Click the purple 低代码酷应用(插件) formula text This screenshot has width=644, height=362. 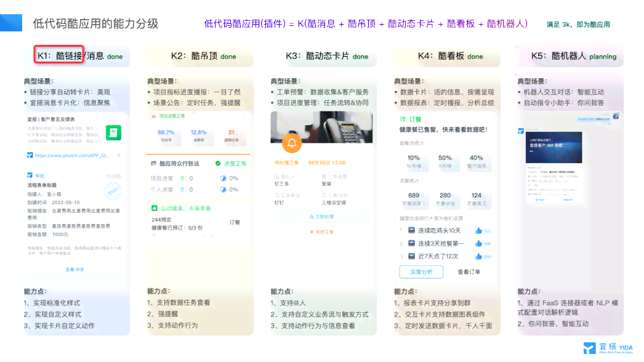click(x=366, y=24)
